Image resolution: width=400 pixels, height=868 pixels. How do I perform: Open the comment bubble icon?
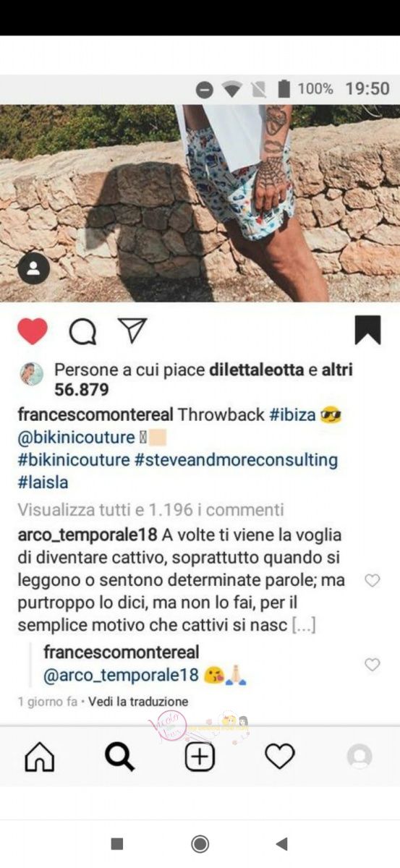pos(82,332)
